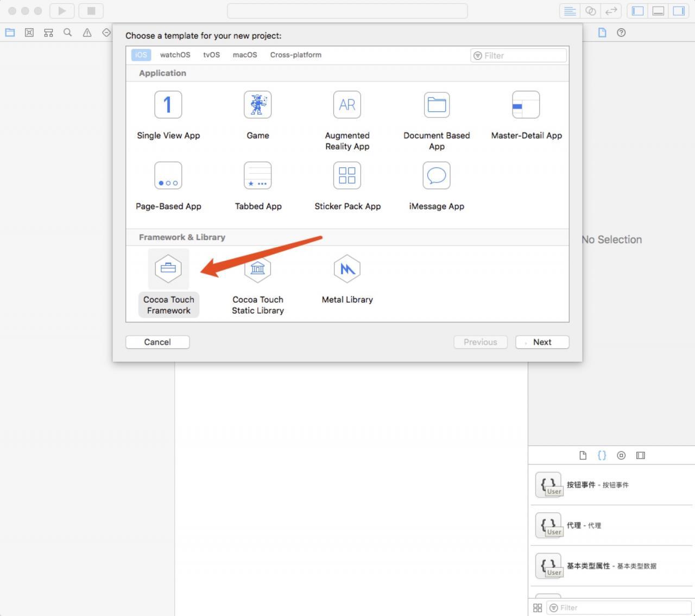Select the Sticker Pack App template
695x616 pixels.
[347, 186]
